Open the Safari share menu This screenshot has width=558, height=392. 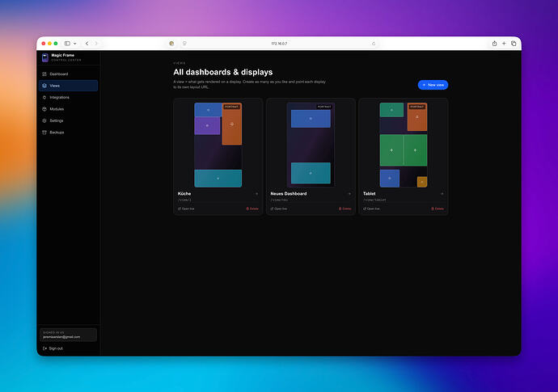[x=494, y=44]
